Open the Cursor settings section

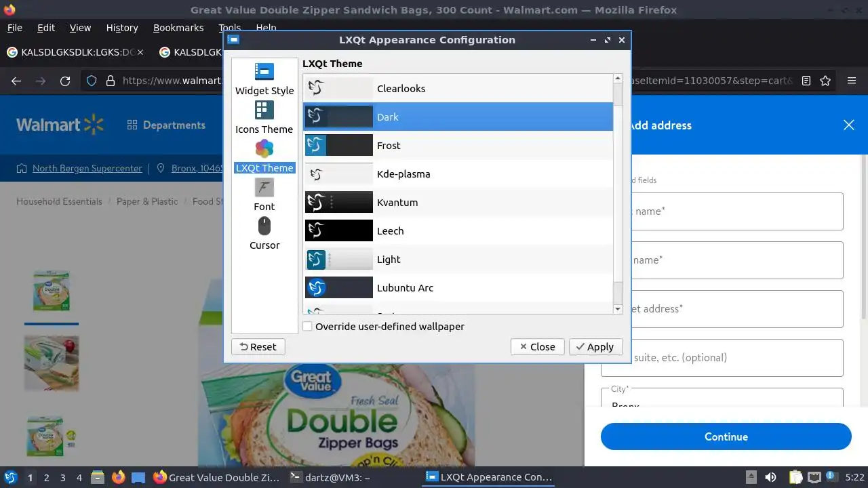pos(264,234)
